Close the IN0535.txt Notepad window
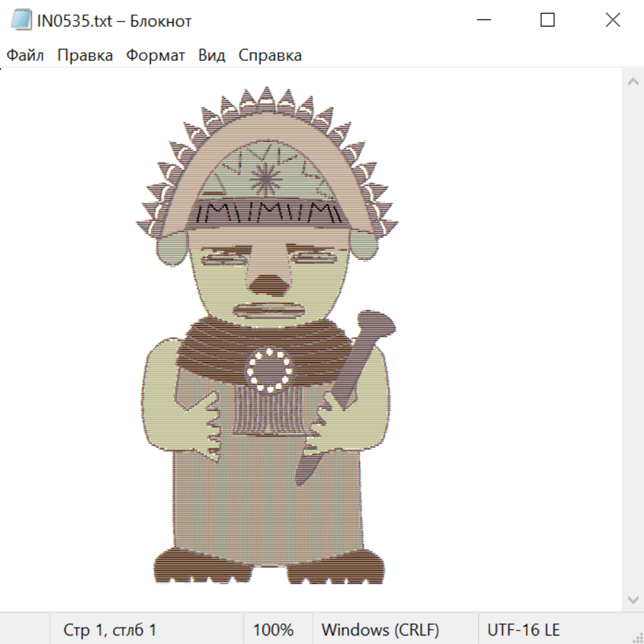The height and width of the screenshot is (644, 644). tap(613, 21)
